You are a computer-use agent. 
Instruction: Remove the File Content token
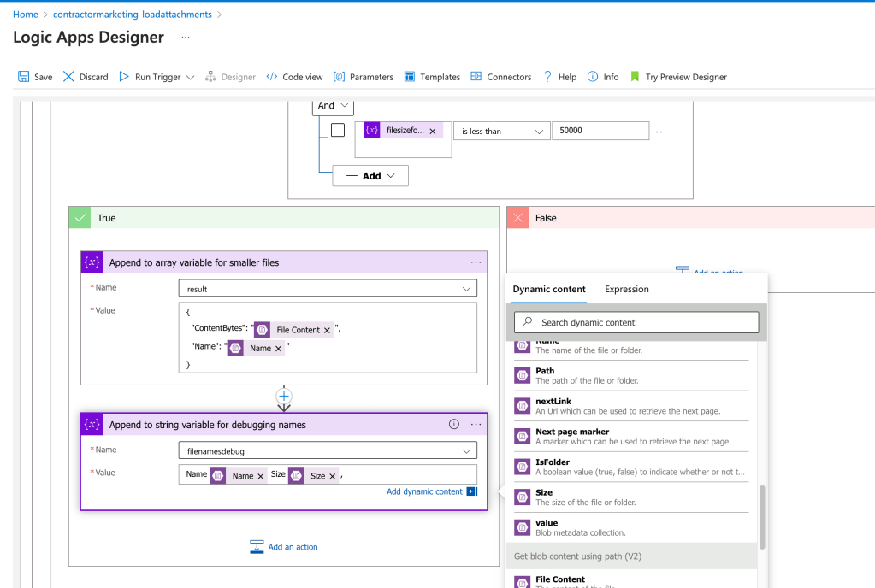[x=327, y=331]
